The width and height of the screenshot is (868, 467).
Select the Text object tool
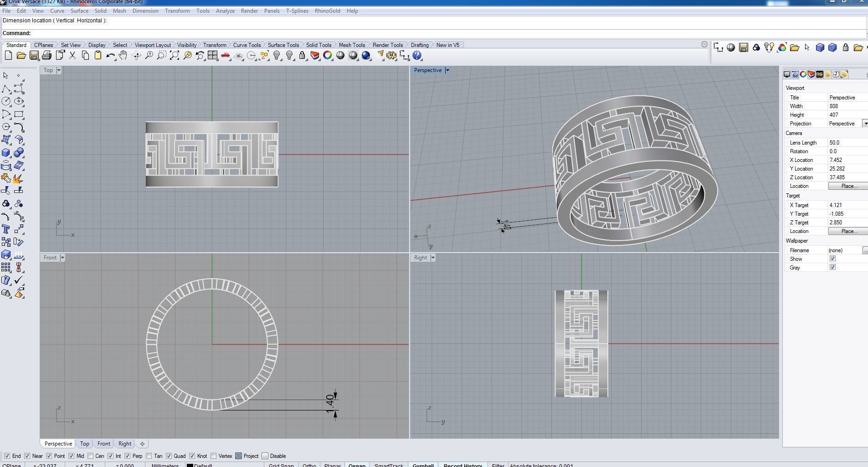pos(6,229)
